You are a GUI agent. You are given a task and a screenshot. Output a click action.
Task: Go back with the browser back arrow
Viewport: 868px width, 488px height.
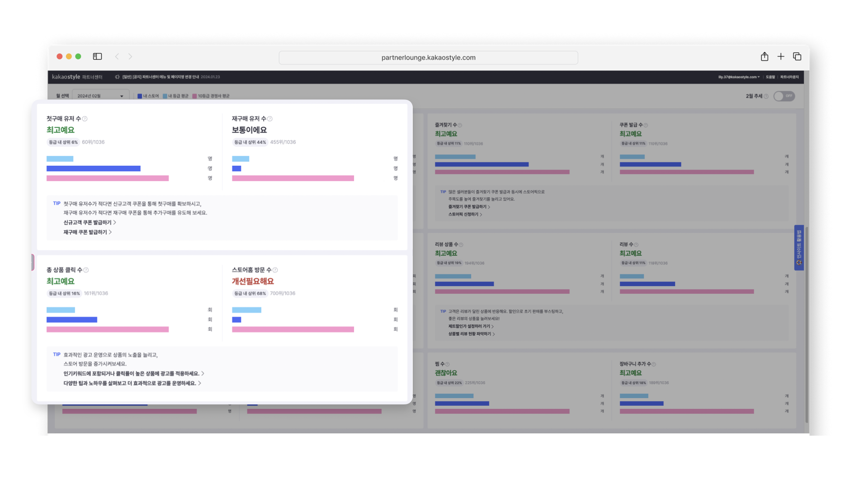point(117,56)
